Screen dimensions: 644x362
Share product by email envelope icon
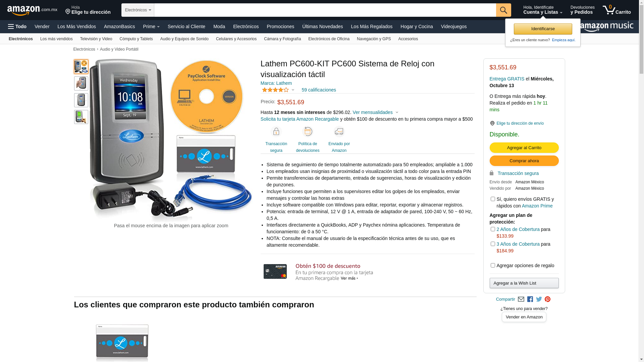[x=521, y=299]
